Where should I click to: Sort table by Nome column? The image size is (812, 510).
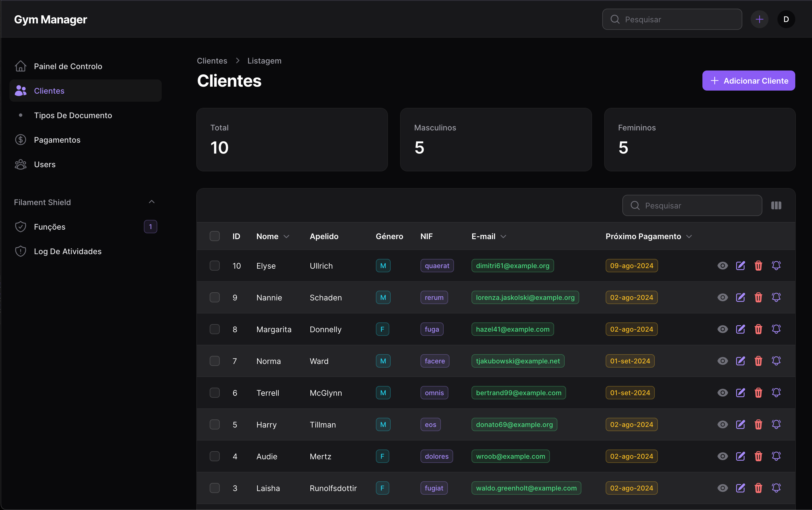[272, 236]
